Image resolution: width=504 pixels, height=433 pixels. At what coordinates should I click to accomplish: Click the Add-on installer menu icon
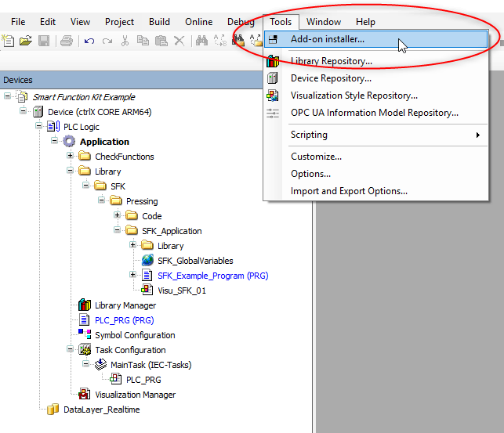pos(273,39)
